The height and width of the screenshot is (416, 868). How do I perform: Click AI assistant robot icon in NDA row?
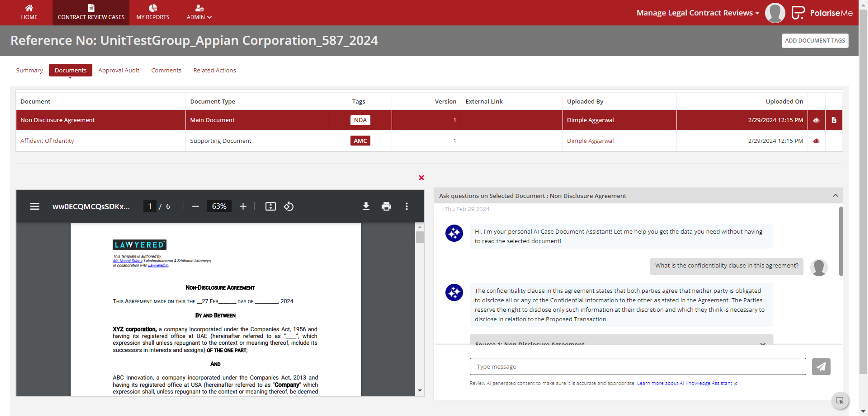coord(816,120)
